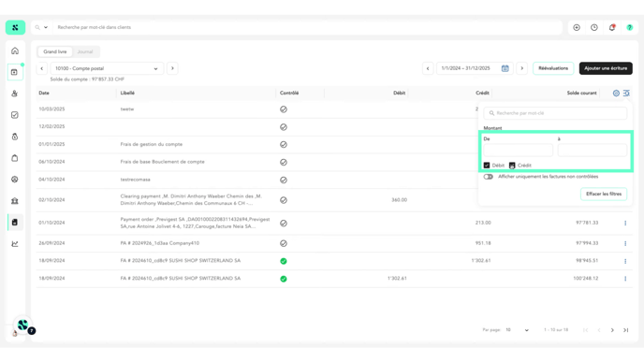Open the chart reports sidebar icon
The image size is (644, 362).
pos(15,244)
